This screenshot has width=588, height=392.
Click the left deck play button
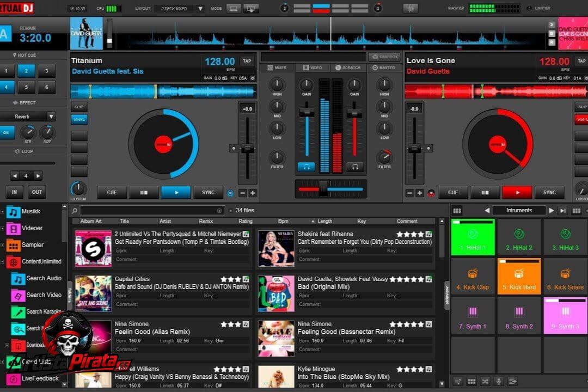pos(176,192)
